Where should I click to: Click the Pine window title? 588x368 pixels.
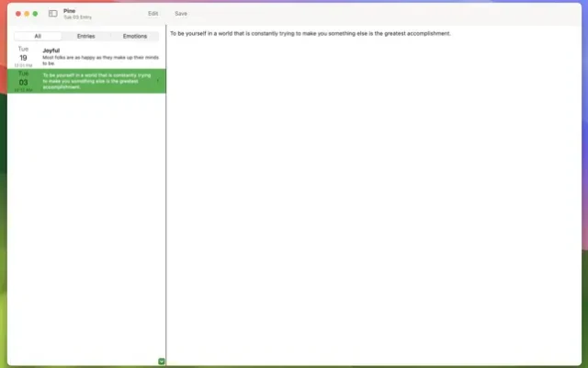coord(69,10)
